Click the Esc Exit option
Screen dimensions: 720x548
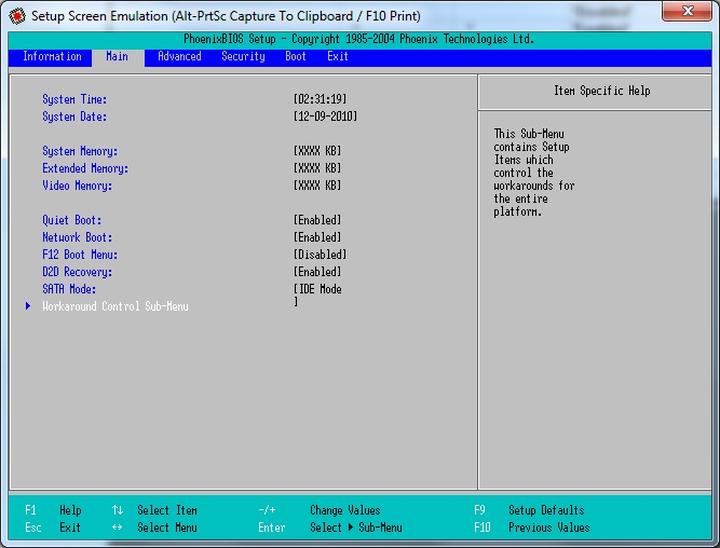(x=55, y=528)
